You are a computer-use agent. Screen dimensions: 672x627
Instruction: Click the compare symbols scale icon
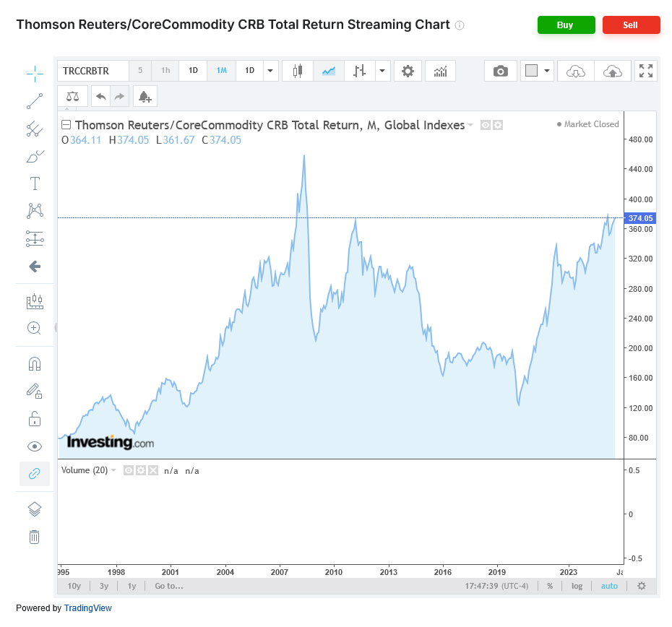click(x=73, y=96)
